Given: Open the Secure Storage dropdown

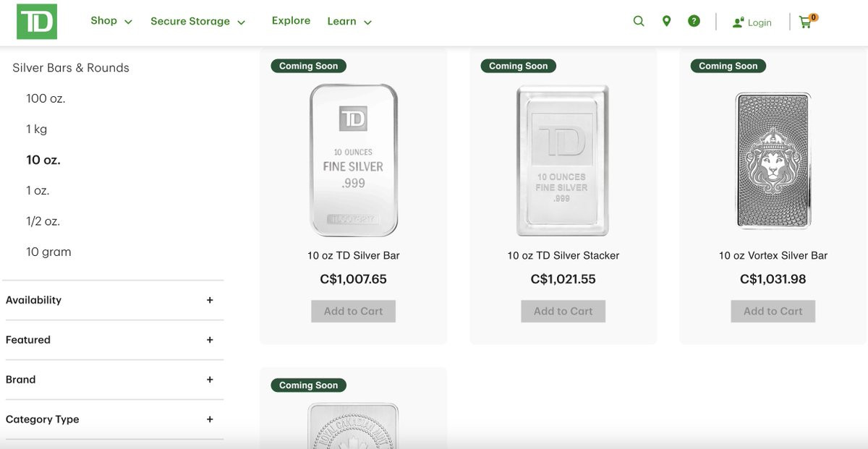Looking at the screenshot, I should pyautogui.click(x=197, y=22).
